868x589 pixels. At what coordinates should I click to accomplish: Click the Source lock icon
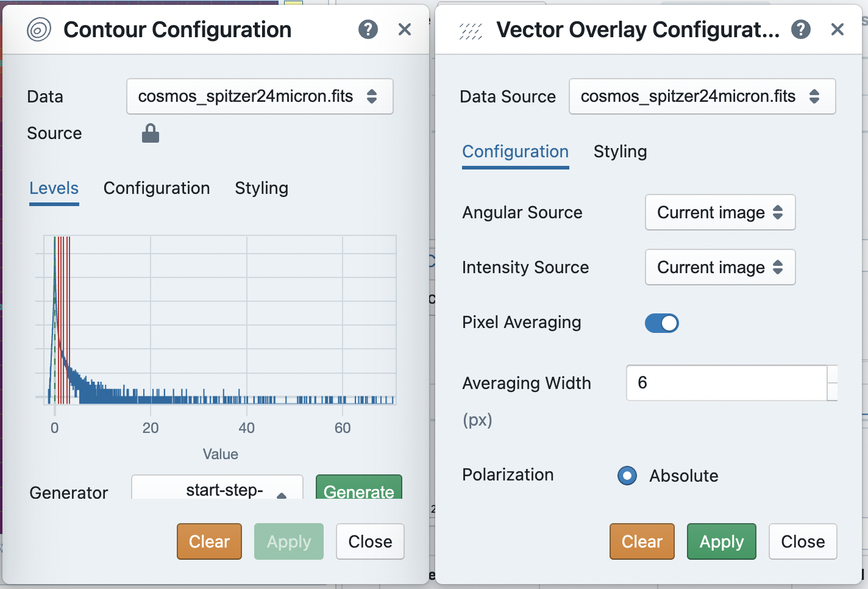point(149,133)
